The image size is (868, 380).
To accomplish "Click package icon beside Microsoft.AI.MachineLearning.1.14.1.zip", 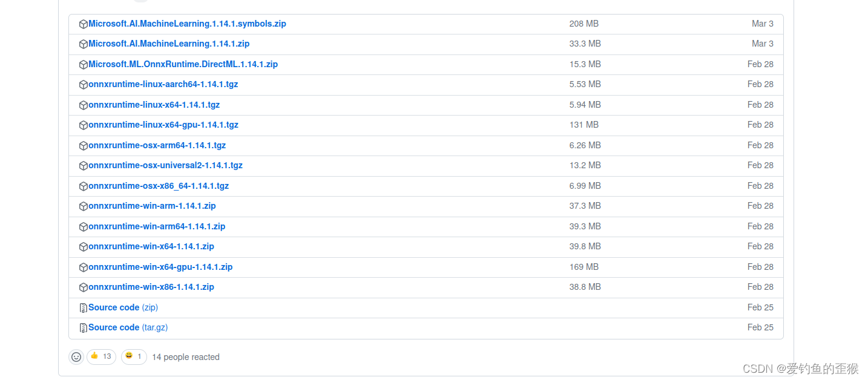I will click(x=84, y=44).
